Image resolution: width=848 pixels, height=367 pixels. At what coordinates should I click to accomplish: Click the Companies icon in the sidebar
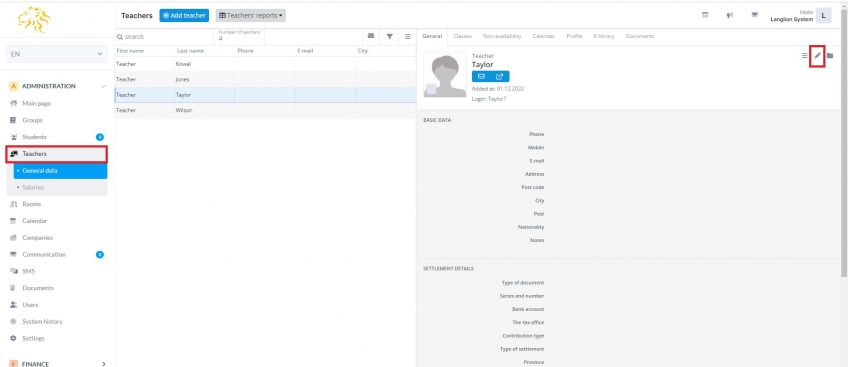[x=14, y=237]
